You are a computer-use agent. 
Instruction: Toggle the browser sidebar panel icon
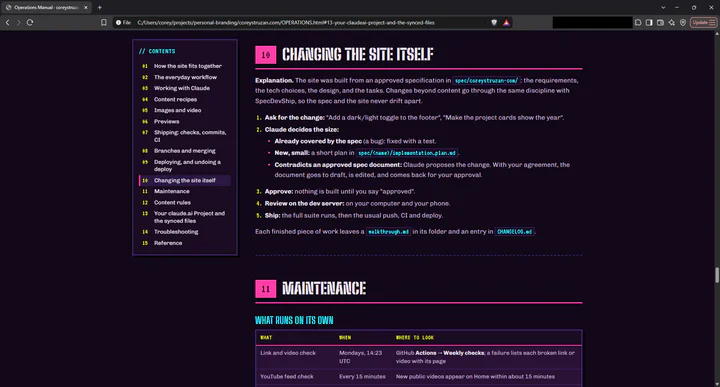tap(649, 22)
